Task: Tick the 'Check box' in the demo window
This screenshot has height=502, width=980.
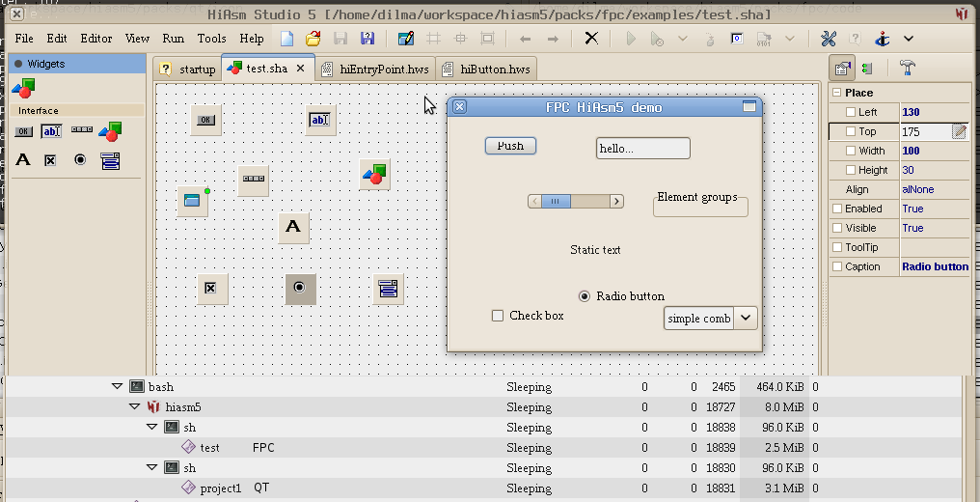Action: pyautogui.click(x=498, y=316)
